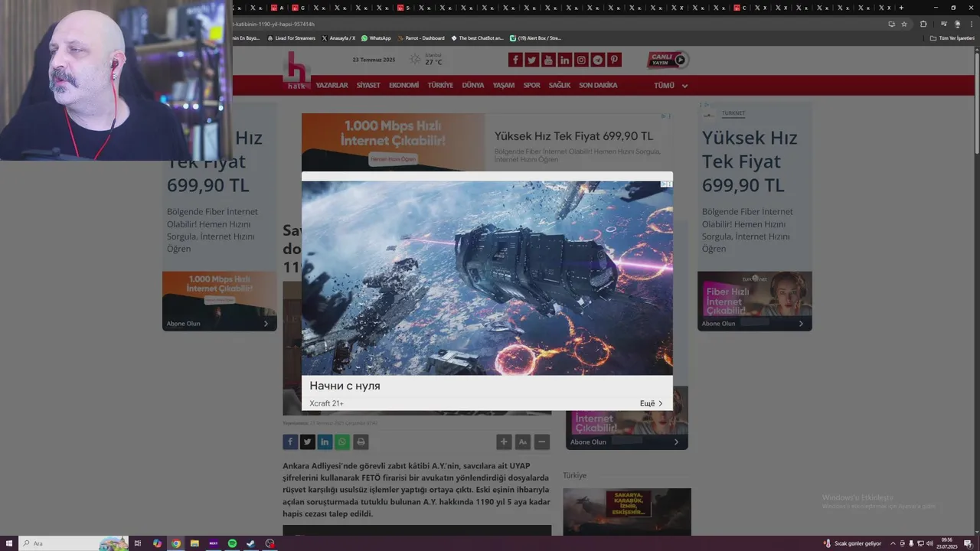Open File Explorer from the taskbar
The height and width of the screenshot is (551, 980).
click(194, 543)
